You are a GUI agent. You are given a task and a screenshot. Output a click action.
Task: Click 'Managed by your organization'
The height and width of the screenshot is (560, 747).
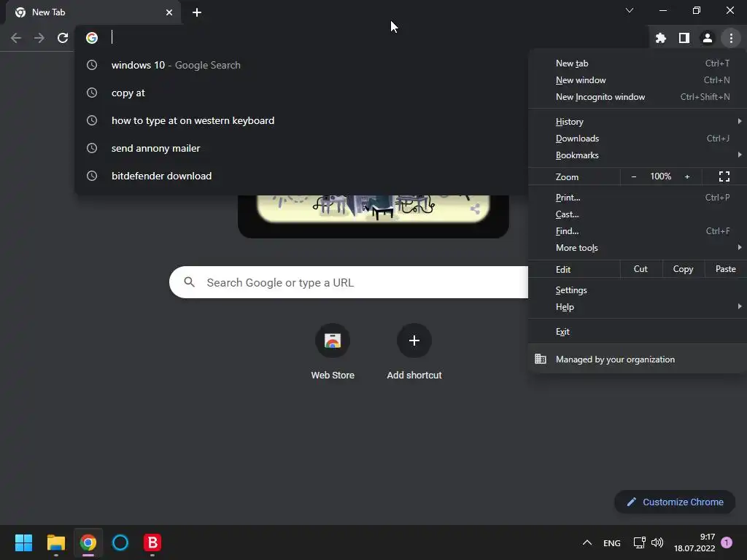[638, 359]
